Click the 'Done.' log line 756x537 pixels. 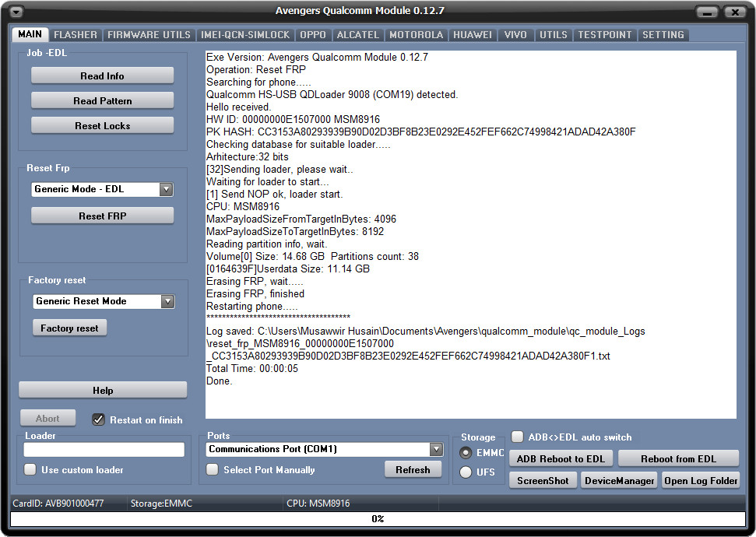pos(220,381)
